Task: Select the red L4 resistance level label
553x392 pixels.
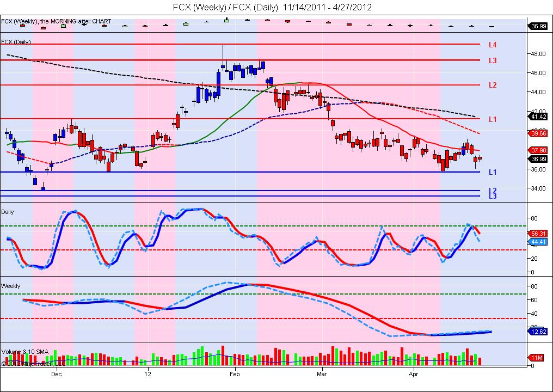Action: tap(493, 45)
